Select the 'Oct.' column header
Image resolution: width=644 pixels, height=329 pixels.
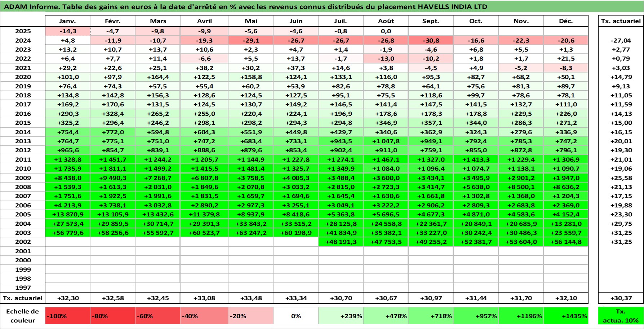(476, 21)
